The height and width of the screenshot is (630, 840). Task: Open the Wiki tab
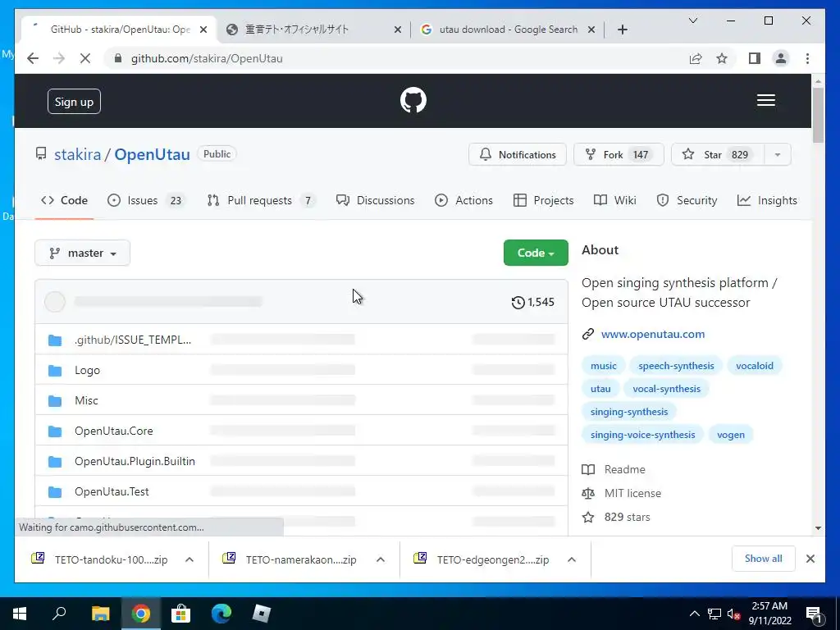[615, 200]
